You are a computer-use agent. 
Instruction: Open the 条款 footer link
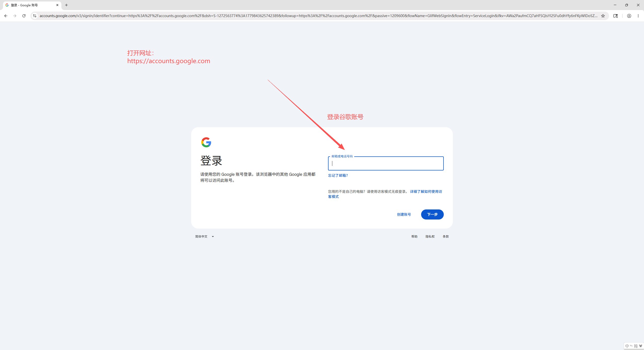click(446, 237)
